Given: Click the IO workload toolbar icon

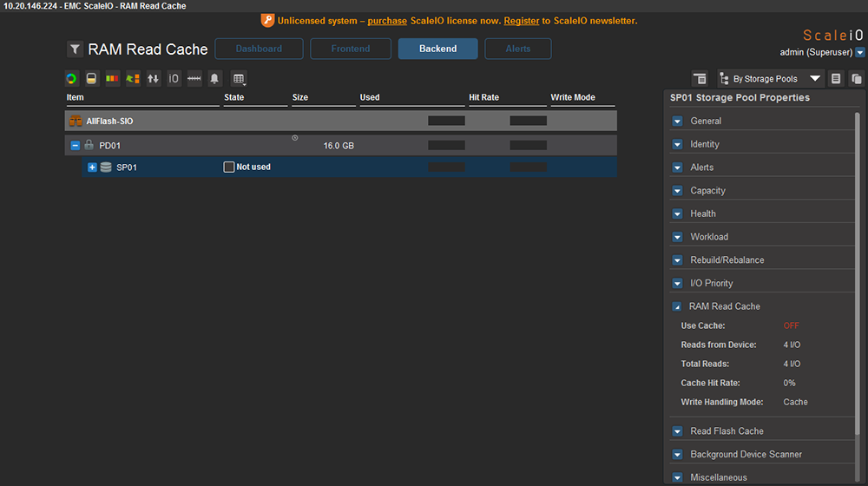Looking at the screenshot, I should point(174,79).
